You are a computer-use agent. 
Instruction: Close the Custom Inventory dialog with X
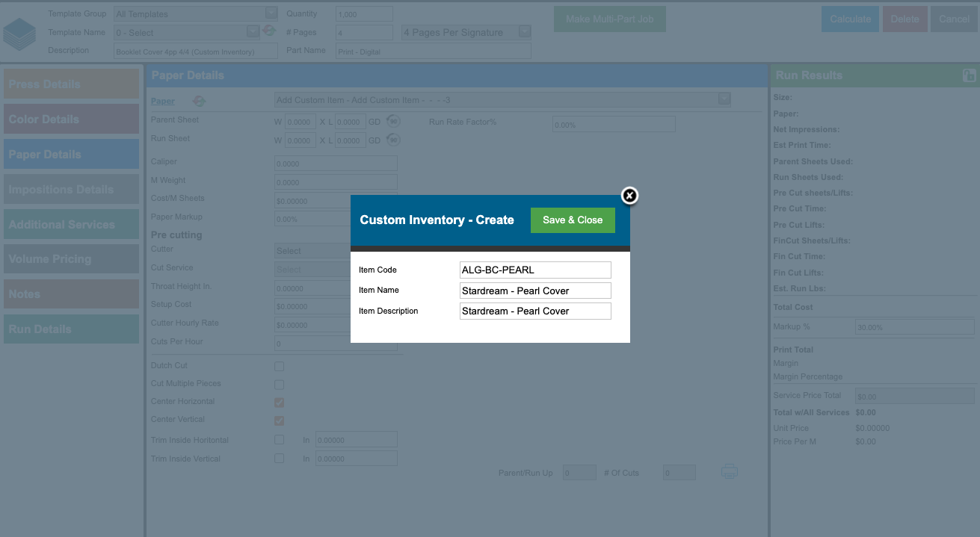(x=629, y=196)
